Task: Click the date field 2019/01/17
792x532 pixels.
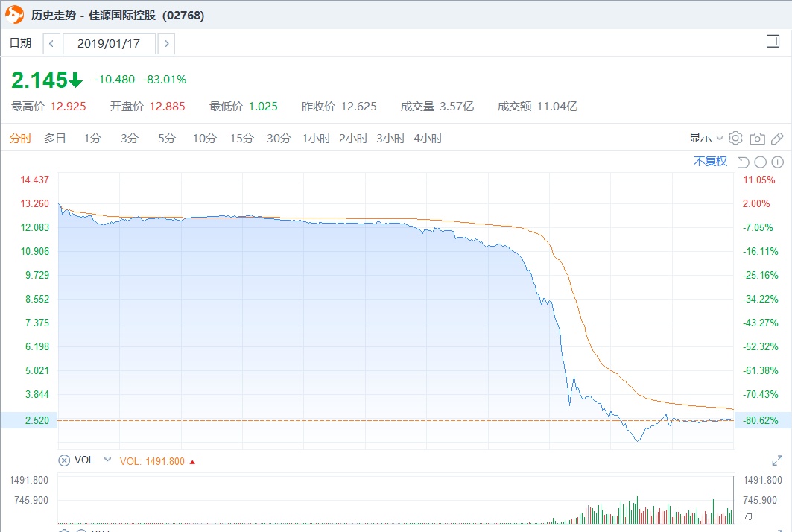Action: (x=109, y=44)
